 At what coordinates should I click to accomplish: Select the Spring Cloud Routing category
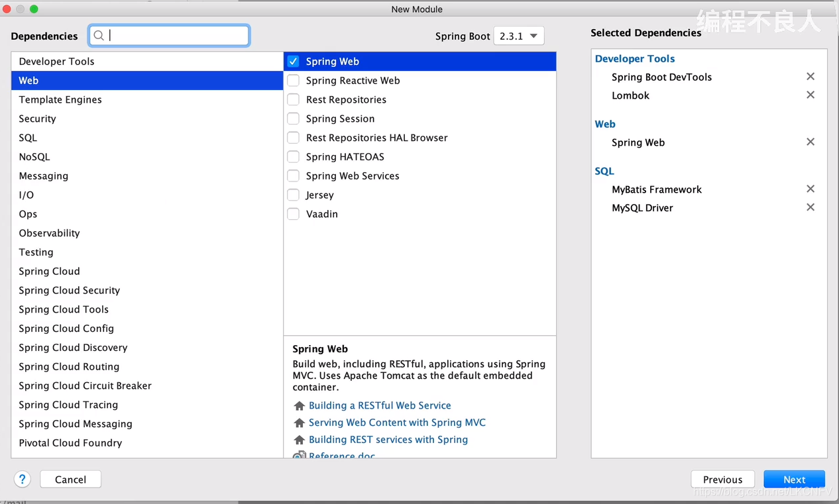pyautogui.click(x=147, y=367)
